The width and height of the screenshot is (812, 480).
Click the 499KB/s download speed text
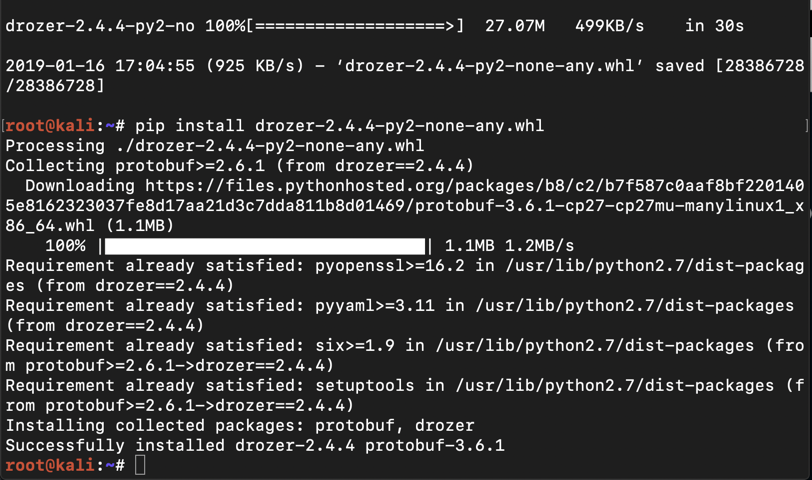[609, 26]
